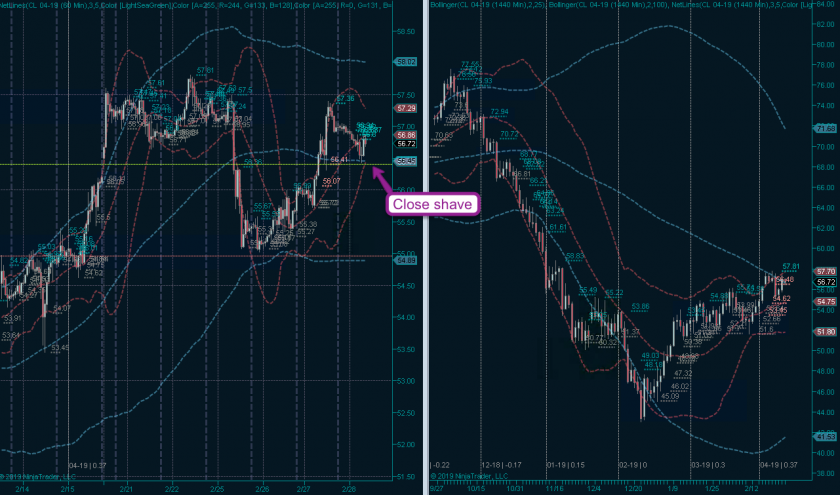Click the 49.03 label on daily chart
The width and height of the screenshot is (840, 495).
click(650, 355)
